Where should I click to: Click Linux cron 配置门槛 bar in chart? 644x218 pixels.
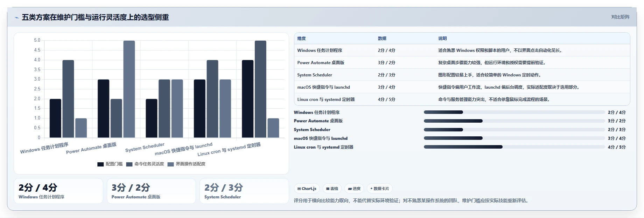247,99
